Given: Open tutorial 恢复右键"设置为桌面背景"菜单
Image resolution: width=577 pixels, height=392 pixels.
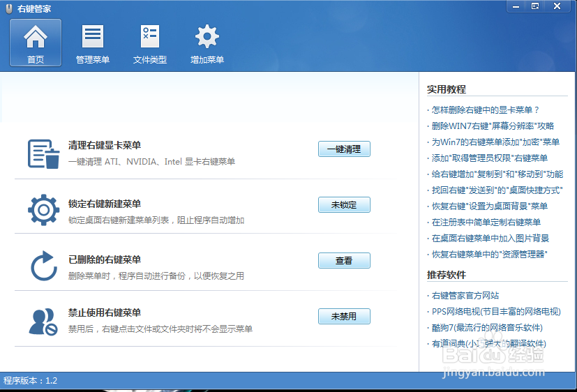Looking at the screenshot, I should click(489, 206).
